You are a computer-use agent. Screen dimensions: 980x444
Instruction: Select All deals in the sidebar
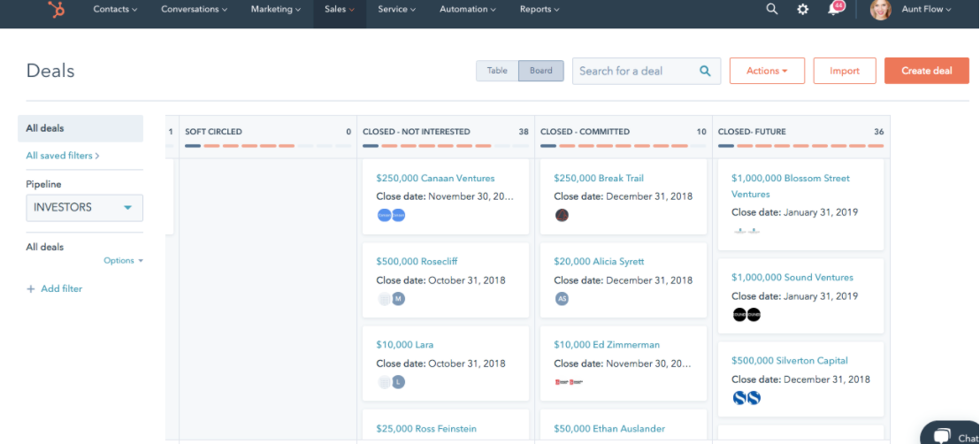pyautogui.click(x=80, y=128)
